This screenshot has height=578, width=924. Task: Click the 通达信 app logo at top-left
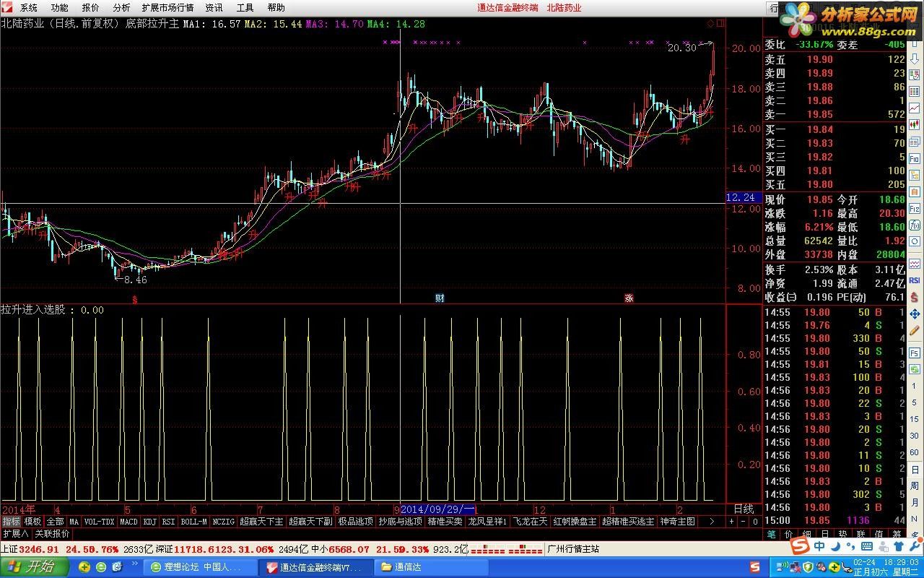(6, 8)
